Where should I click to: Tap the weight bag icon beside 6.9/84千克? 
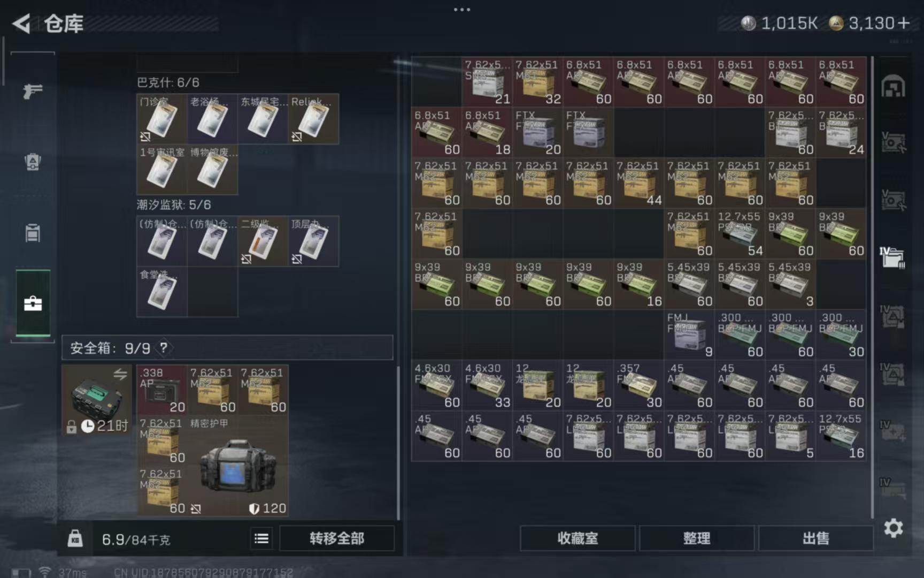(x=75, y=538)
